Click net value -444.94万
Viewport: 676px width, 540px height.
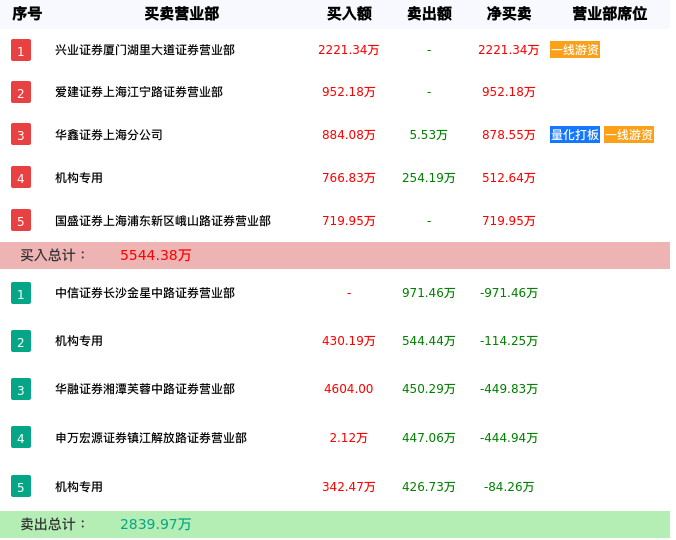(509, 438)
